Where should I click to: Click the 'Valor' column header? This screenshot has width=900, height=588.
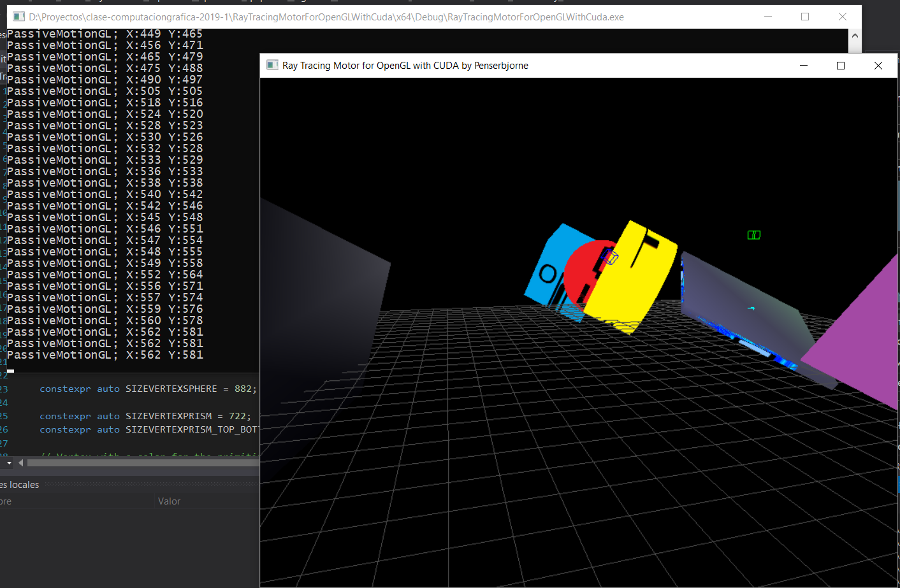(x=169, y=501)
